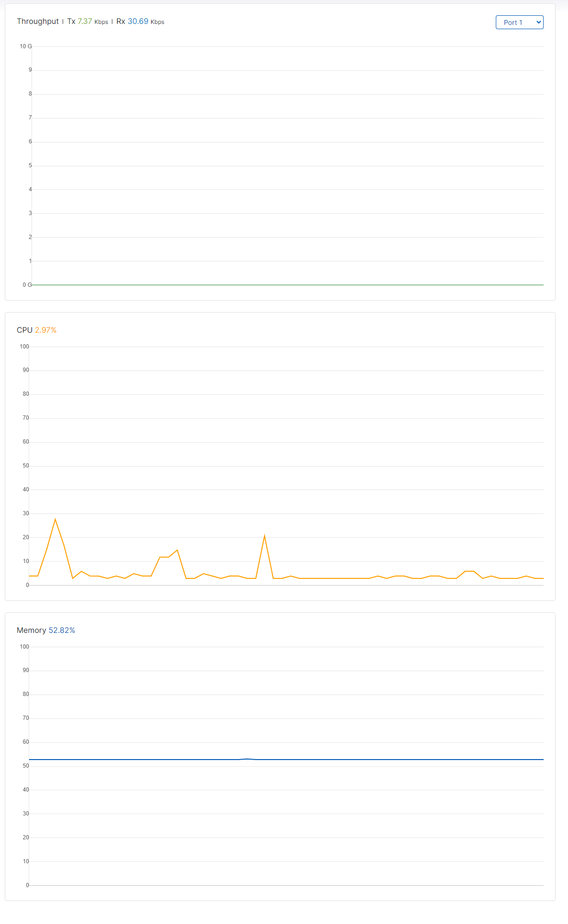Click the Memory 52.82% usage value
Screen dimensions: 568x924
[x=62, y=630]
